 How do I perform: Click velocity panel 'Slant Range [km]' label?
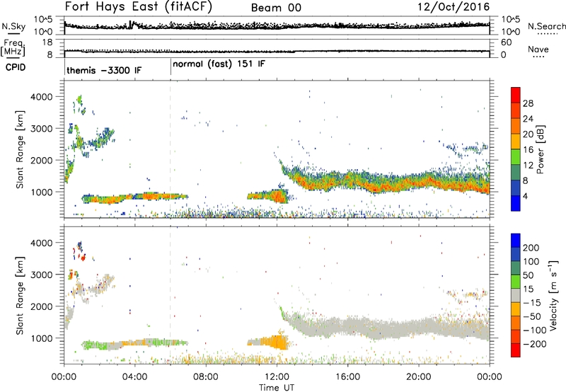tap(20, 295)
